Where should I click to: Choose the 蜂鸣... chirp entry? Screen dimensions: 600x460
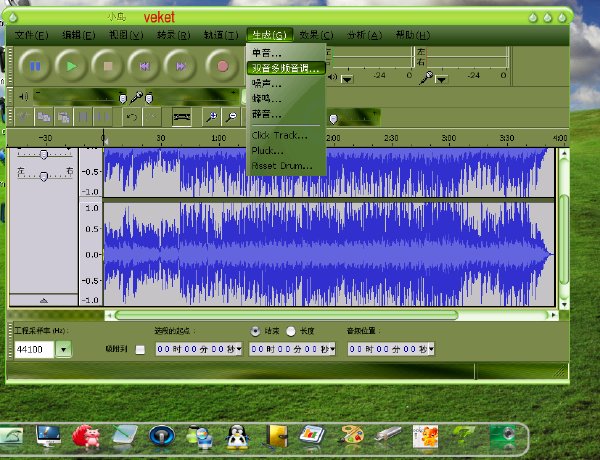click(286, 99)
